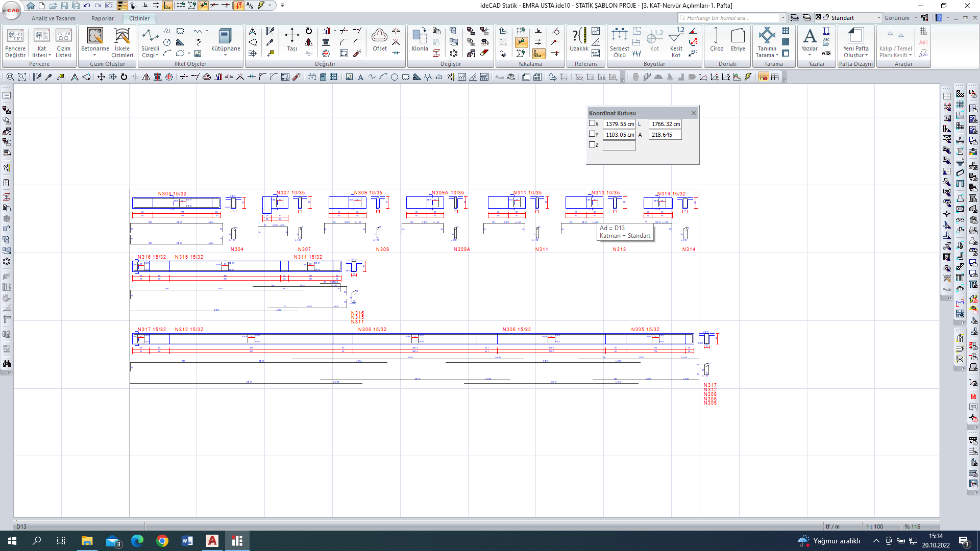This screenshot has width=980, height=551.
Task: Toggle the X coordinate lock checkbox
Action: click(592, 123)
